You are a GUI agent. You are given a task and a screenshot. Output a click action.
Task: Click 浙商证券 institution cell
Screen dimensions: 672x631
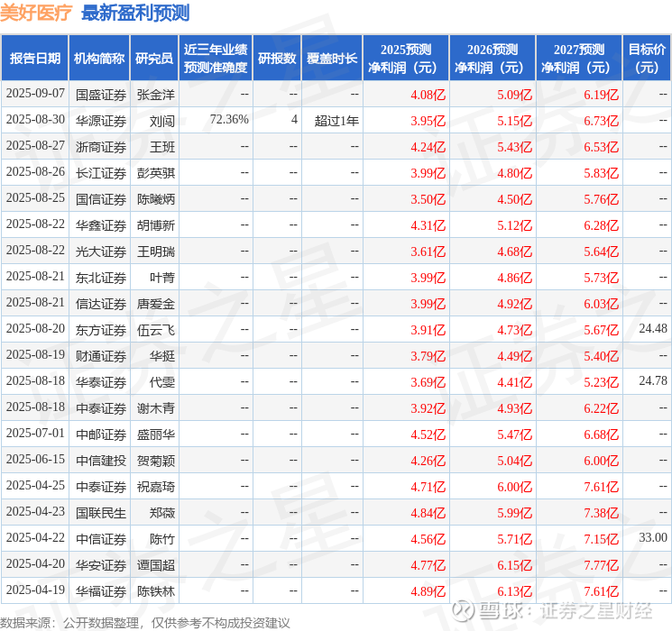(101, 147)
